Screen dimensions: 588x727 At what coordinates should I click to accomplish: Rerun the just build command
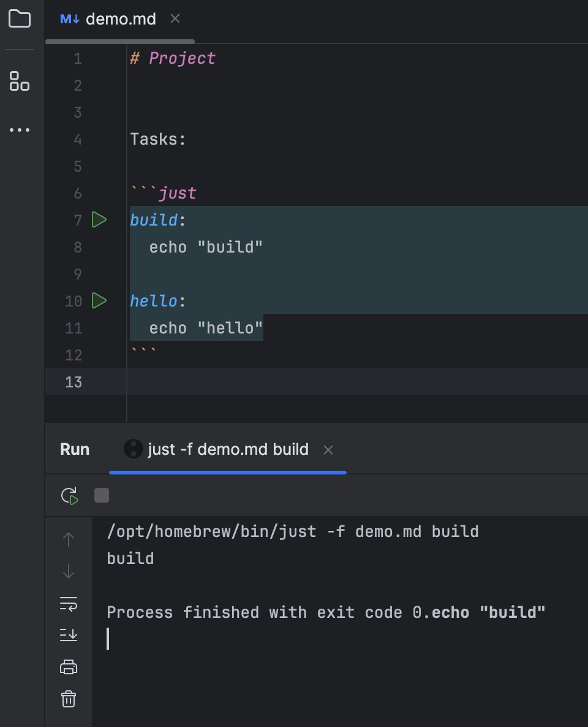coord(69,496)
